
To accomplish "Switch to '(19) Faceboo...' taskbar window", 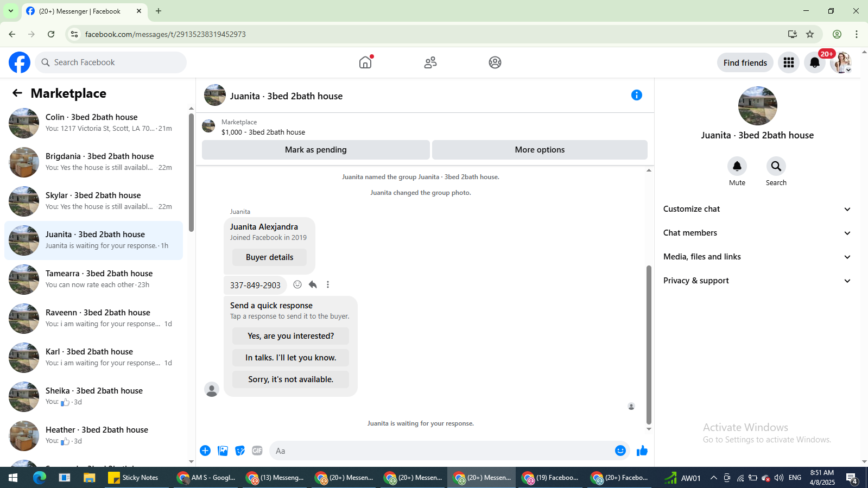I will (x=550, y=478).
